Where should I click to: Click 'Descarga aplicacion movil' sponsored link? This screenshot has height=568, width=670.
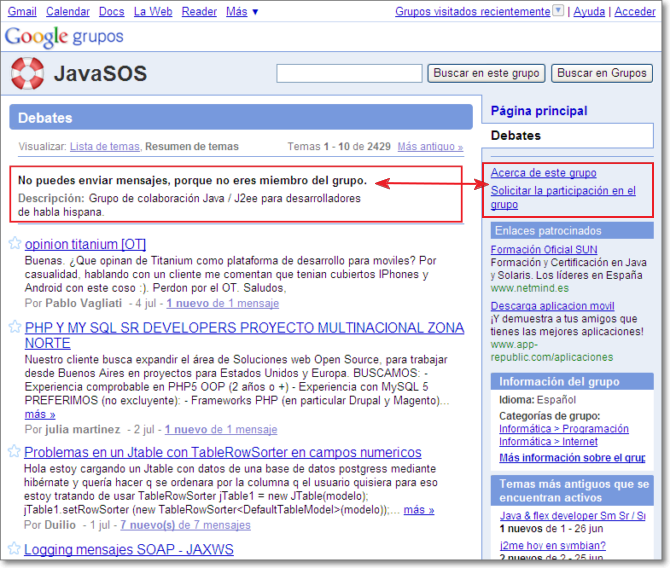coord(552,306)
